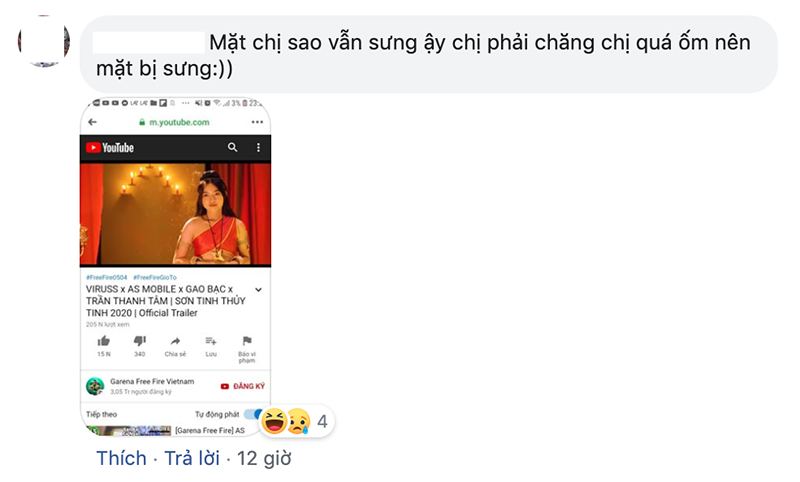Click the ĐĂNG KÝ subscribe button
The image size is (800, 482).
pos(242,386)
